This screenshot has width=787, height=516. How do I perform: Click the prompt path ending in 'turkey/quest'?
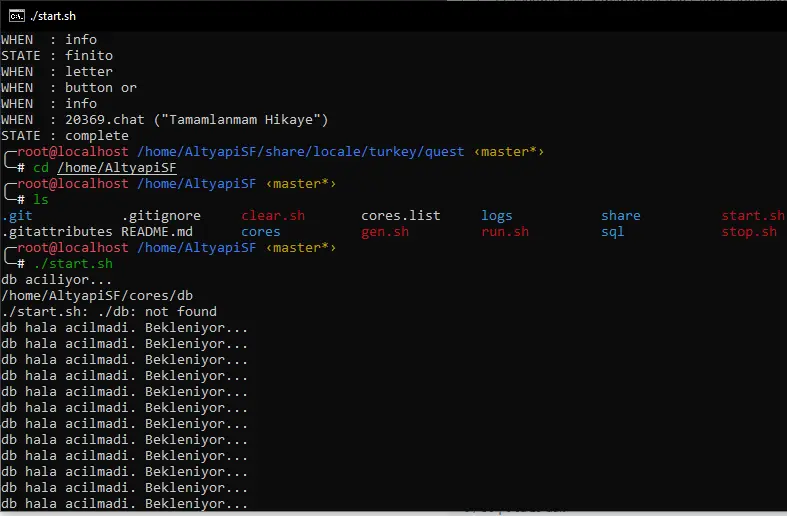point(301,152)
